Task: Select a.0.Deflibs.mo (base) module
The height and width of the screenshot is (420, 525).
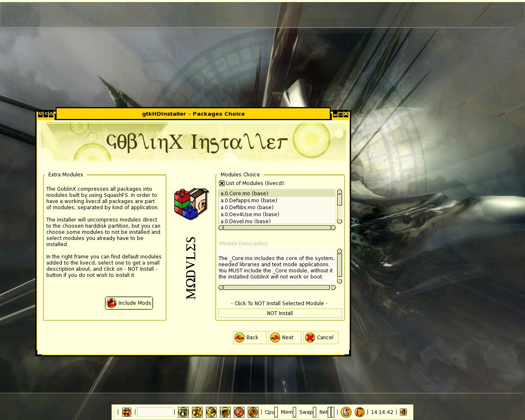Action: [277, 207]
